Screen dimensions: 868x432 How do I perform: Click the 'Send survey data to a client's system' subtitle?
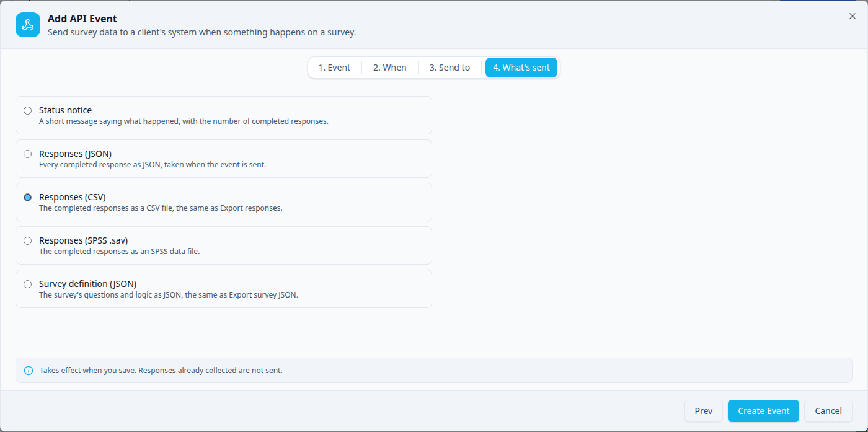coord(201,32)
